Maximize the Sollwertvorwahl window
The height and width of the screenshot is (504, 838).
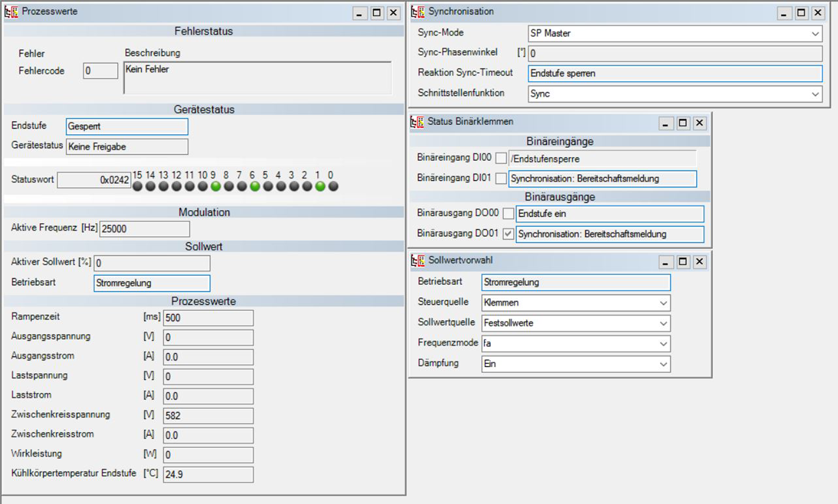682,262
